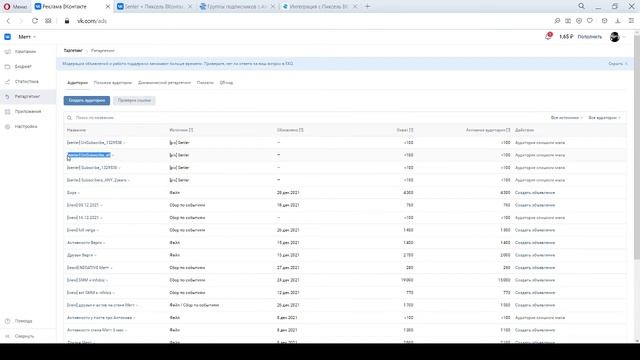Click the blue VK logo icon

pyautogui.click(x=7, y=37)
